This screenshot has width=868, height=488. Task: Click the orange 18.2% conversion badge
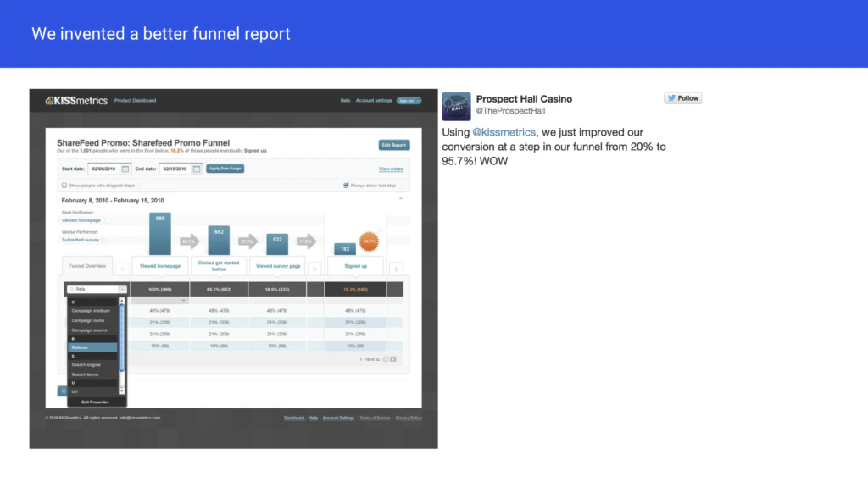[x=369, y=241]
